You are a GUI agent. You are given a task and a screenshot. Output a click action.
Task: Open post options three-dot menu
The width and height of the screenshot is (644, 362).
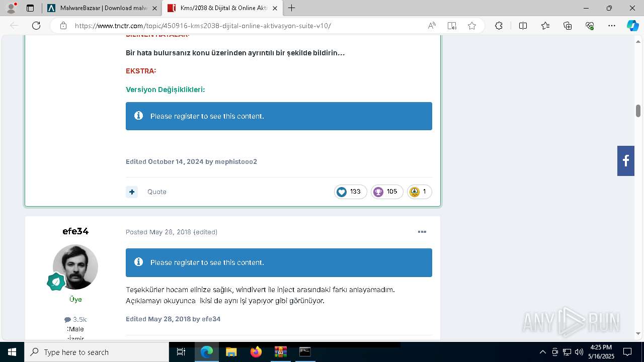(x=422, y=232)
